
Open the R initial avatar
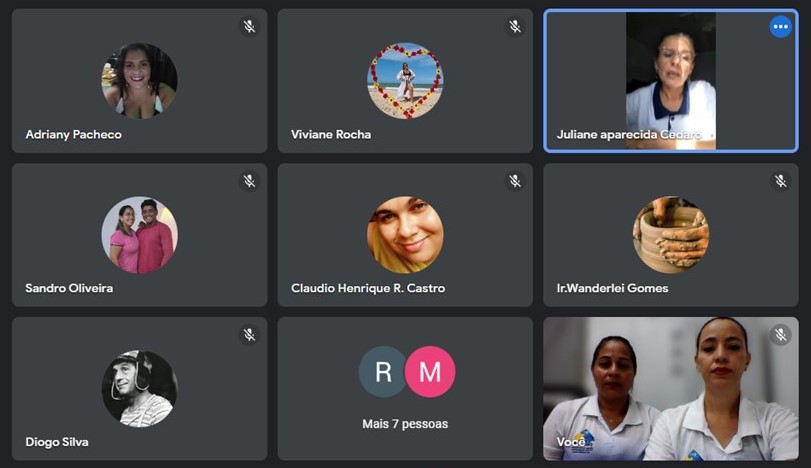383,372
